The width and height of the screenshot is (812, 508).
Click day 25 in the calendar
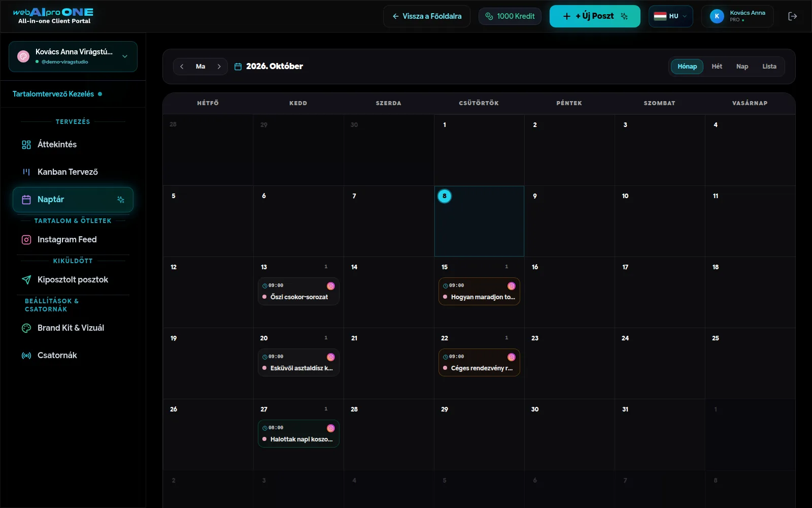pos(750,363)
